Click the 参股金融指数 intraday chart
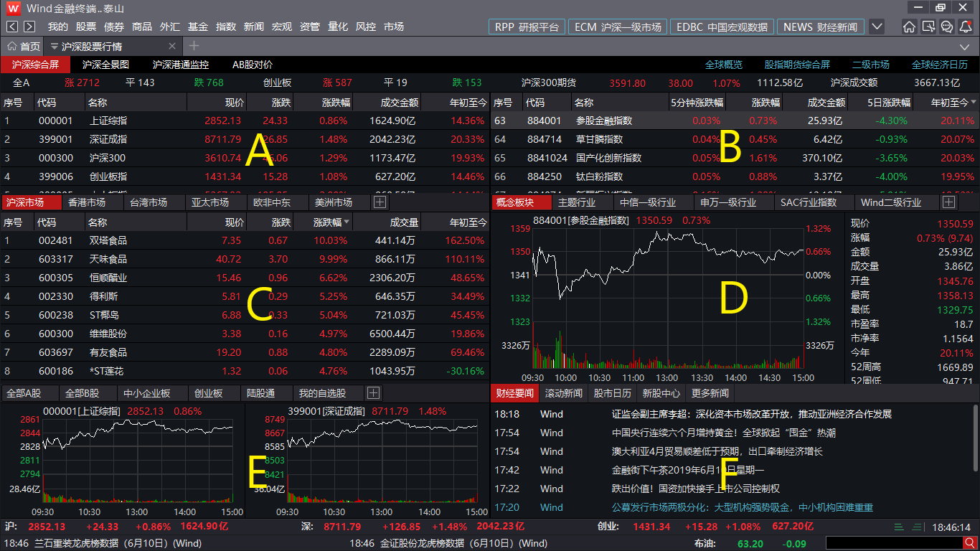Screen dimensions: 980x551 coord(669,298)
